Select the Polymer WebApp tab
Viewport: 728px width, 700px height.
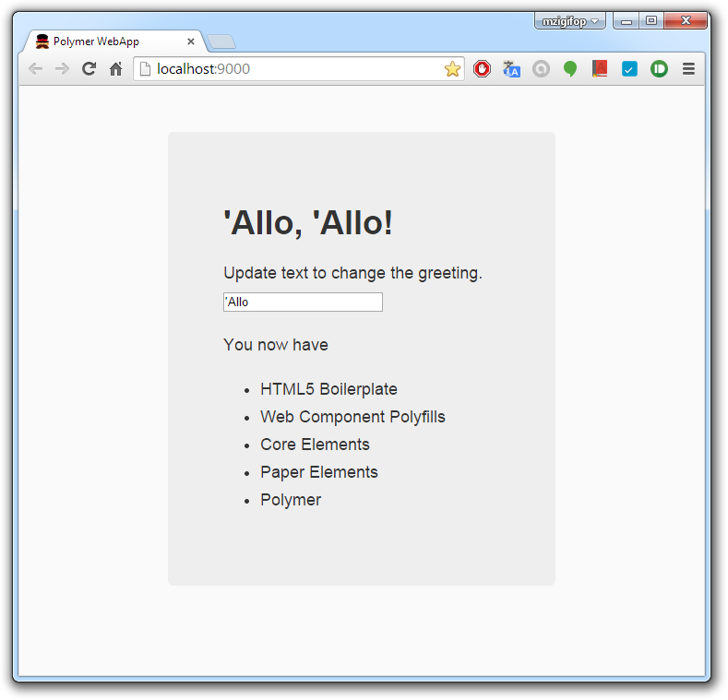113,42
